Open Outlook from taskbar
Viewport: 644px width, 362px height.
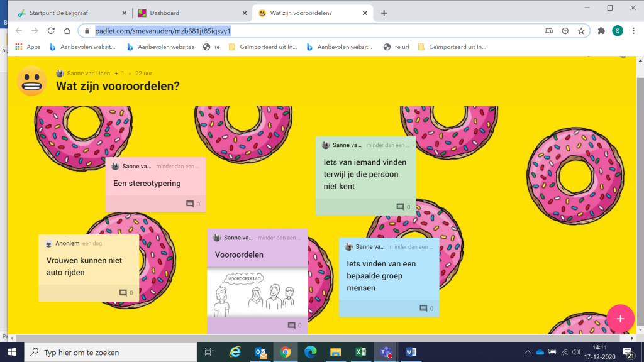[x=260, y=352]
